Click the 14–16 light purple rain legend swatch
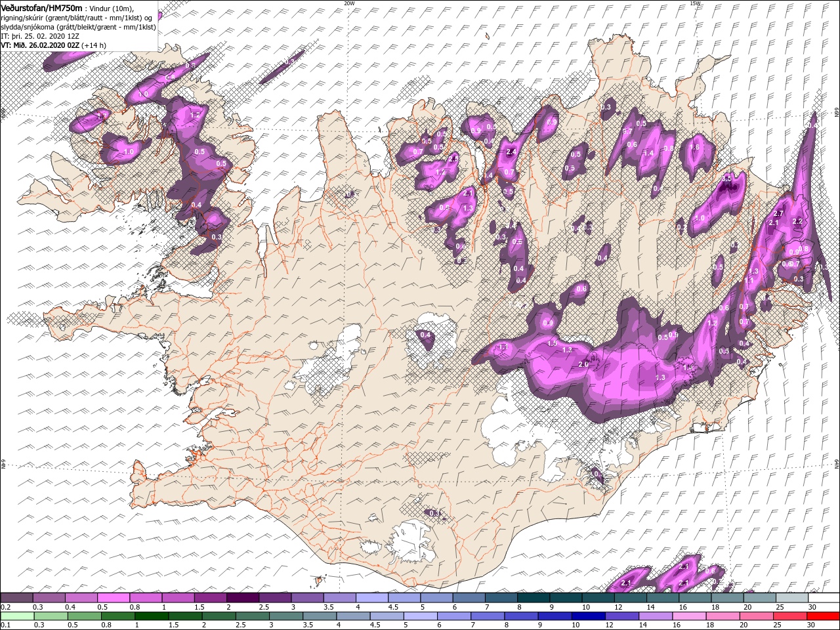 pos(654,616)
